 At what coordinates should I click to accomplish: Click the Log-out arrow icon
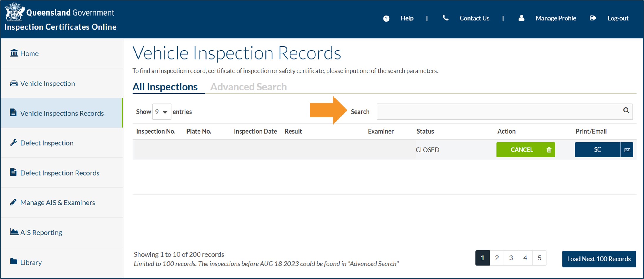pyautogui.click(x=593, y=18)
